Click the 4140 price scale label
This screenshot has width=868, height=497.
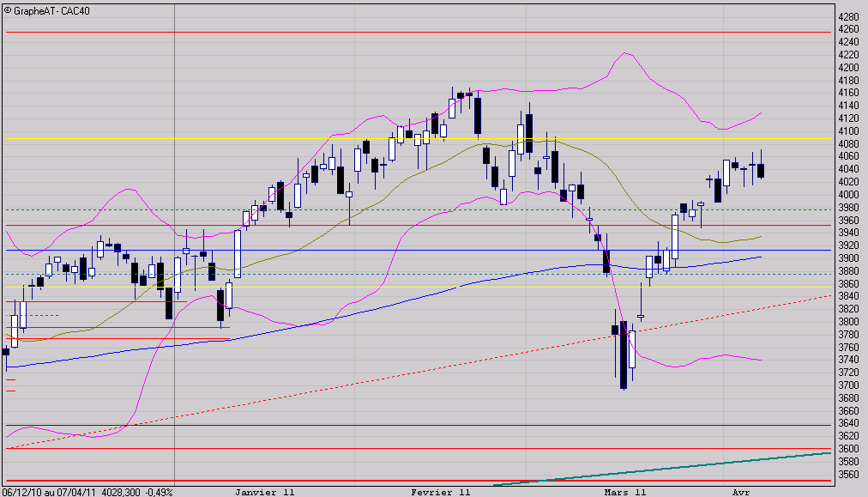(848, 106)
